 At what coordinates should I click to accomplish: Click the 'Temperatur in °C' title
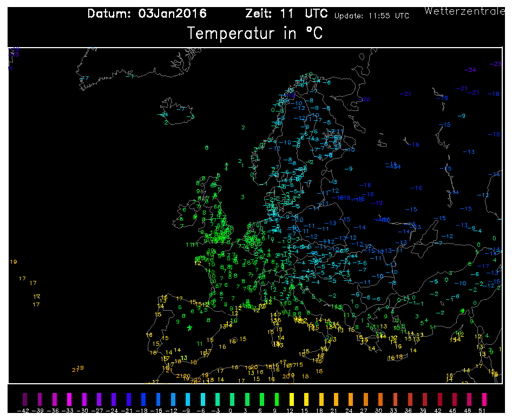point(255,34)
